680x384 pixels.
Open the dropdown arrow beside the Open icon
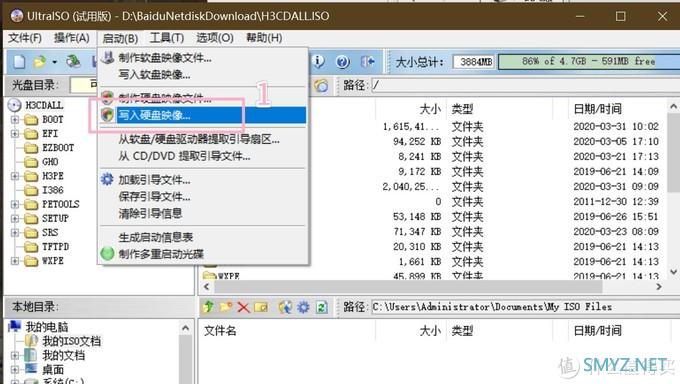[x=54, y=62]
